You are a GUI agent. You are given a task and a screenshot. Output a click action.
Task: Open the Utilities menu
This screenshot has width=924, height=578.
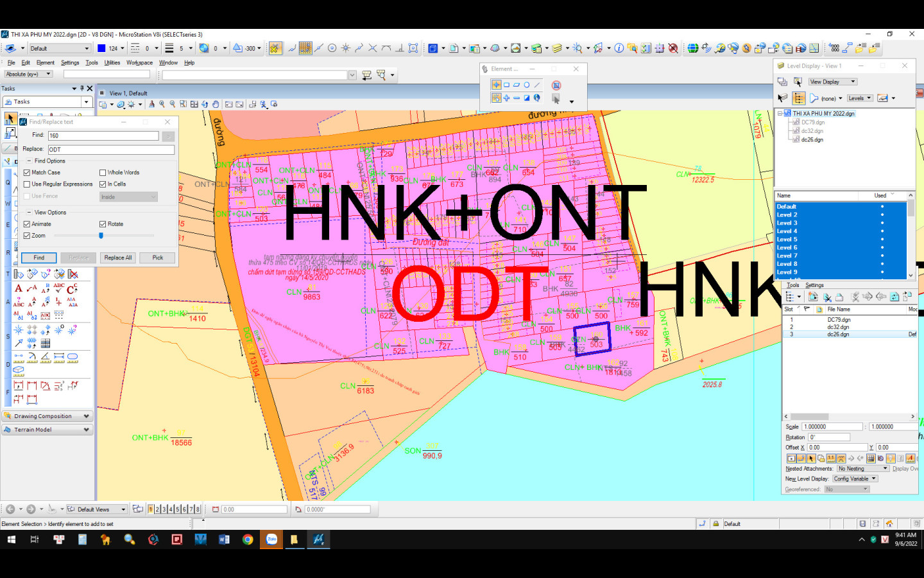pyautogui.click(x=112, y=63)
